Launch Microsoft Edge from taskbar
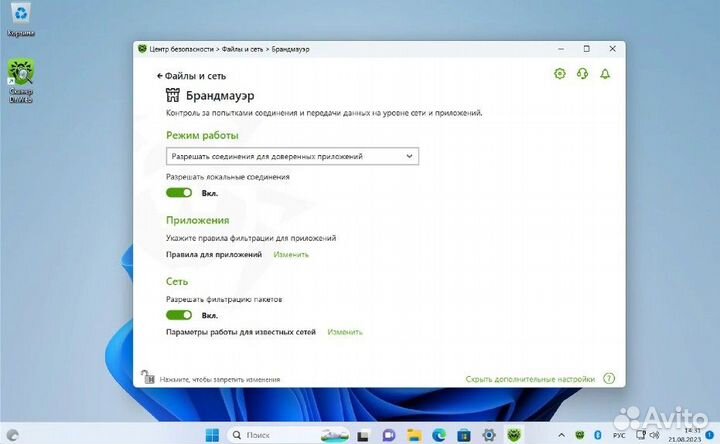This screenshot has width=720, height=444. coord(439,435)
